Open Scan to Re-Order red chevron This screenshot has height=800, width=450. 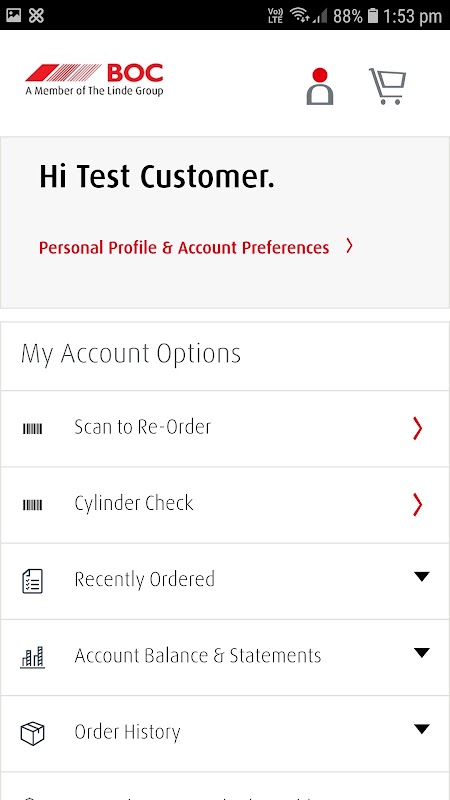[x=417, y=429]
